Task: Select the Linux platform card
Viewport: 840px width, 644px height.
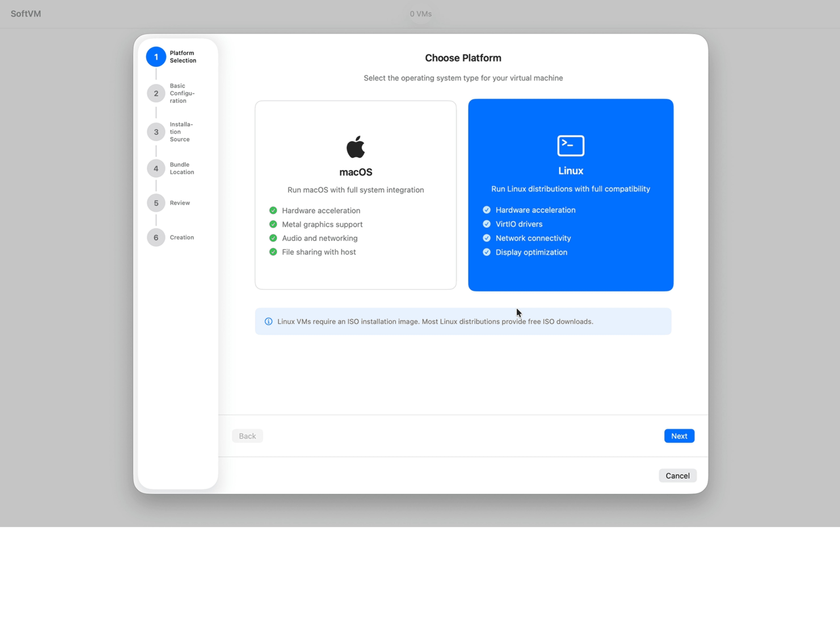Action: pyautogui.click(x=571, y=195)
